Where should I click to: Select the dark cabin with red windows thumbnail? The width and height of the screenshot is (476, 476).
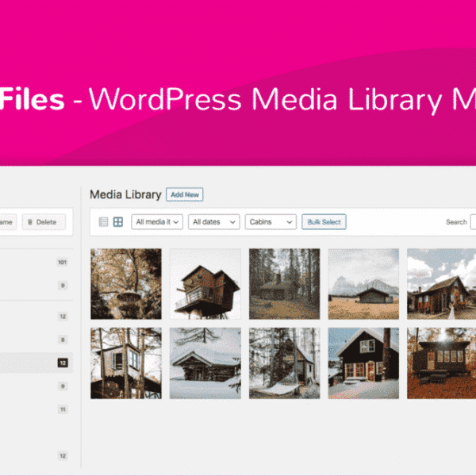point(363,363)
